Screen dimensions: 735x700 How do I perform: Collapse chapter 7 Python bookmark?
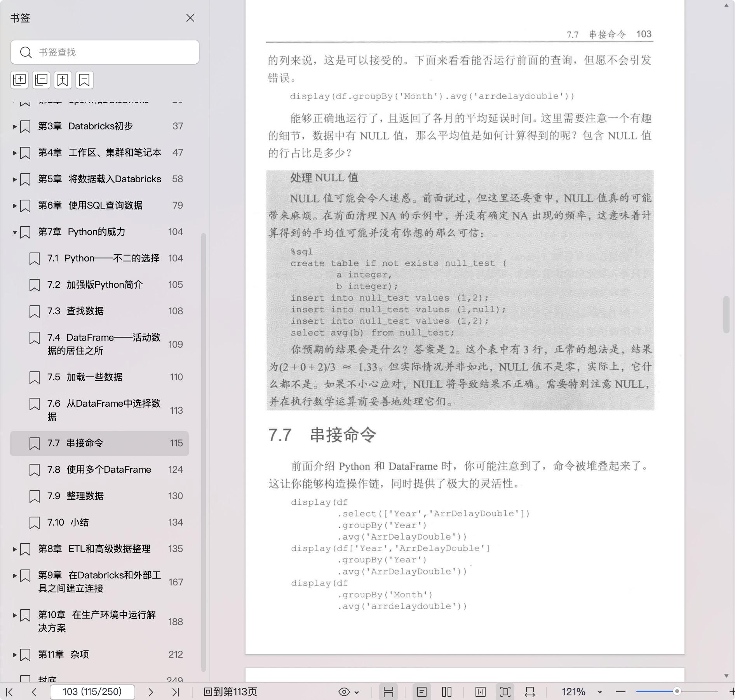15,232
